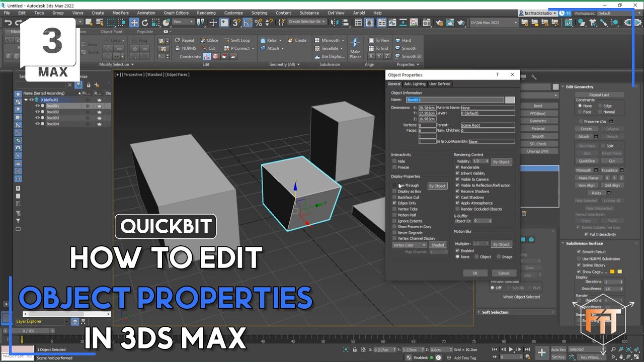The image size is (644, 362).
Task: Click the To Grid align icon
Action: pyautogui.click(x=378, y=48)
